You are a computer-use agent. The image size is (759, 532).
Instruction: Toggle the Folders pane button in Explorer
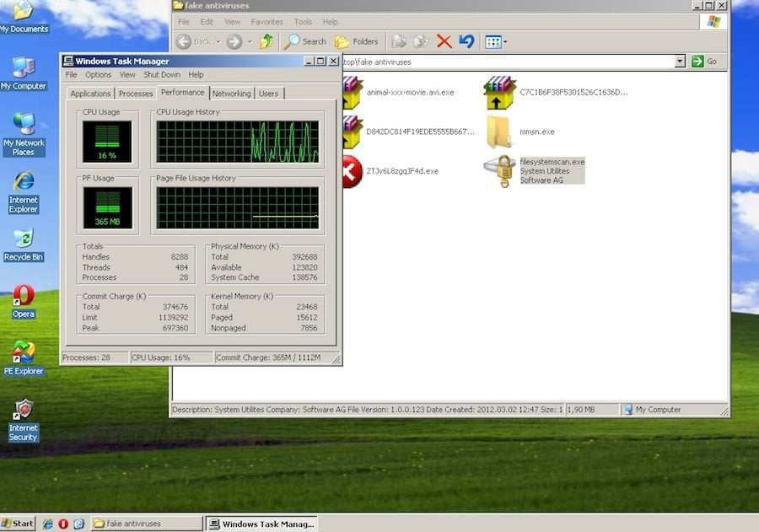pos(357,41)
